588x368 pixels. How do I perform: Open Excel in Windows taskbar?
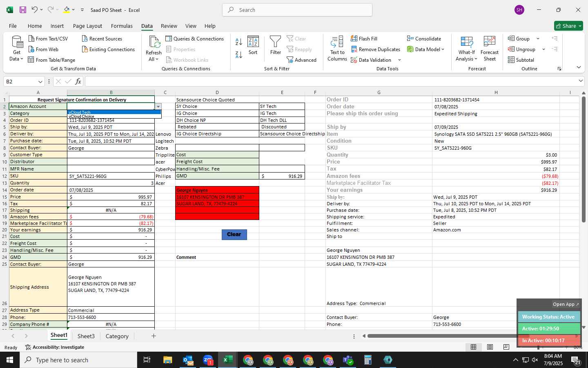[x=228, y=360]
